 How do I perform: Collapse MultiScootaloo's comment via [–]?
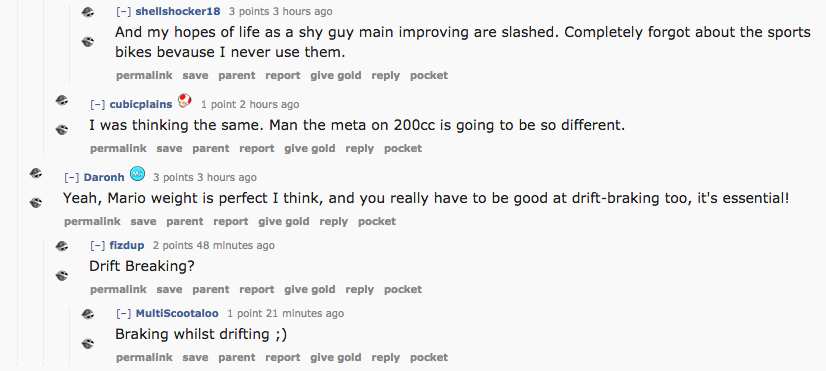pyautogui.click(x=124, y=313)
